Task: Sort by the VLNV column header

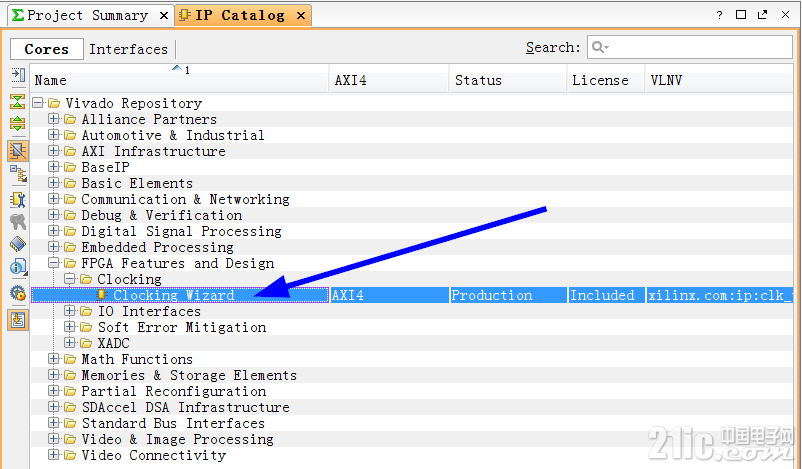Action: pos(719,80)
